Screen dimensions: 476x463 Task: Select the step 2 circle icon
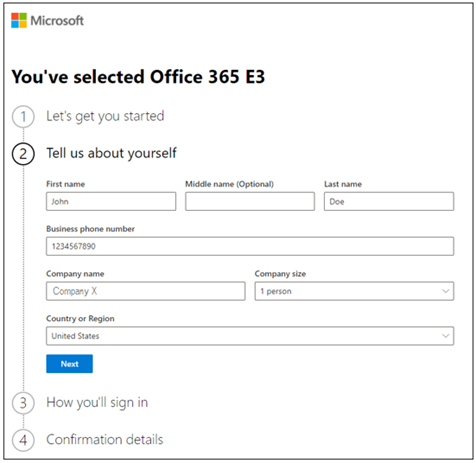click(23, 154)
